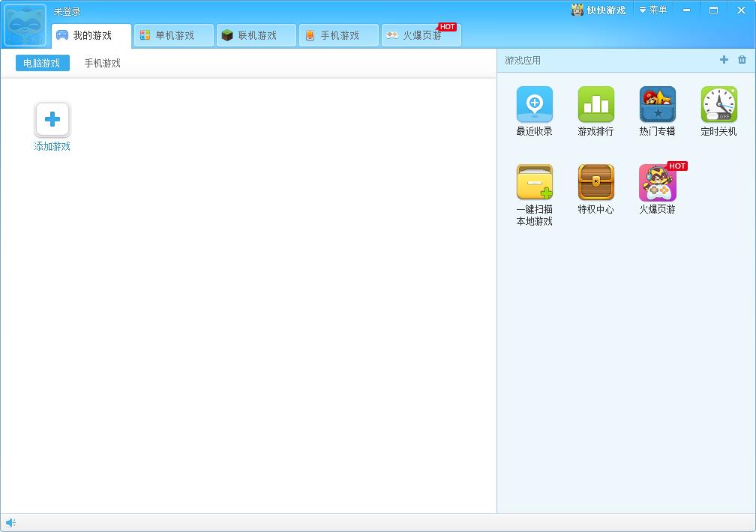Open the 手机游戏 top tab

tap(338, 34)
